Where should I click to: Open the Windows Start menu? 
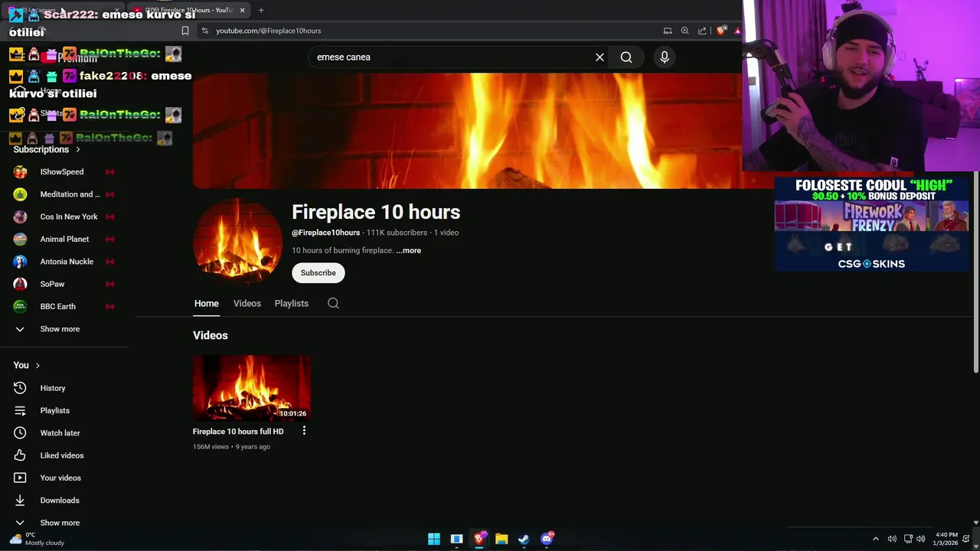tap(434, 539)
